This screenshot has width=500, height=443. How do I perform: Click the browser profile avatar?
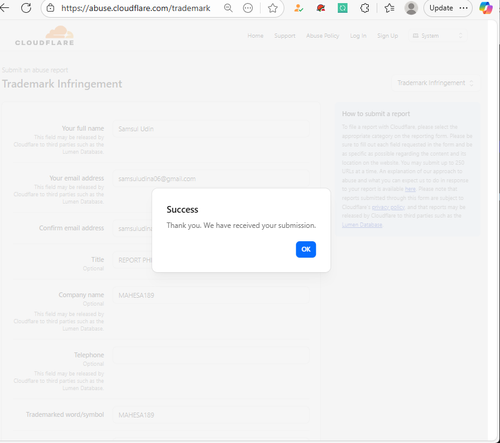pyautogui.click(x=411, y=8)
